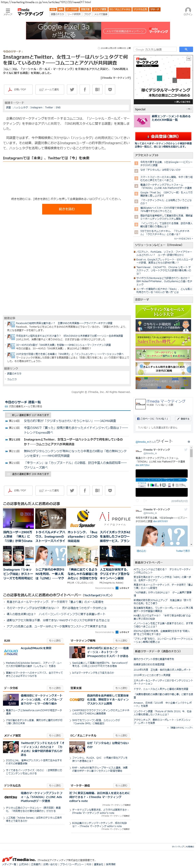Click the Google Pixel 3a banner ad
This screenshot has height=868, width=196.
[x=98, y=31]
